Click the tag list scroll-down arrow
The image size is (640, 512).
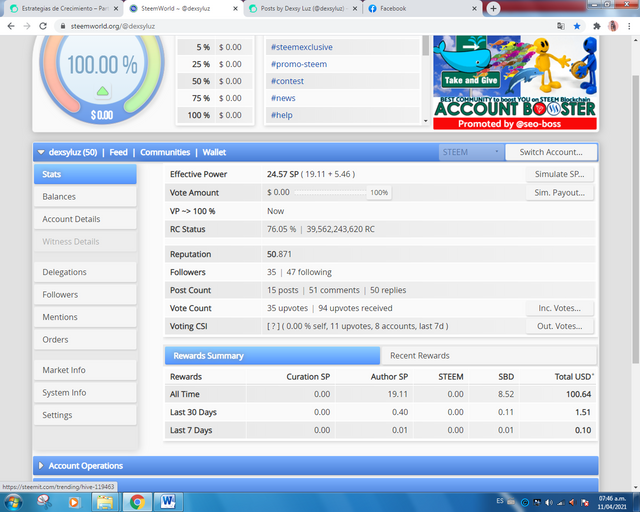(426, 121)
